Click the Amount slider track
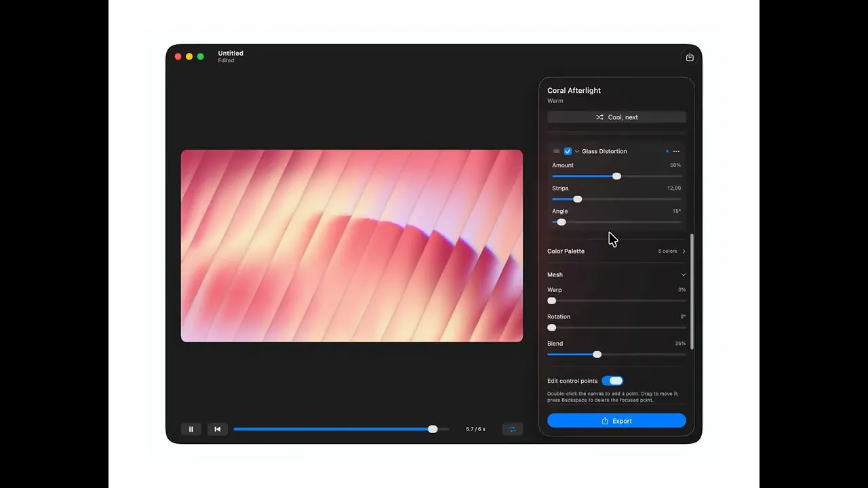868x488 pixels. (x=616, y=176)
